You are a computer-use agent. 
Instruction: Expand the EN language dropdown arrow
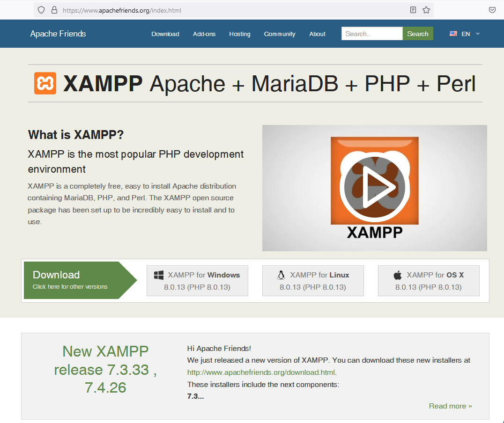click(x=478, y=34)
